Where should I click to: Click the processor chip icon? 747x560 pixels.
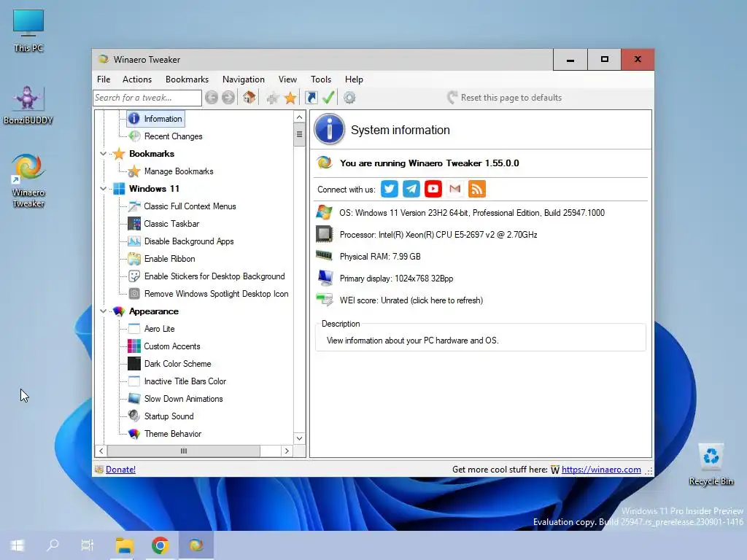(324, 234)
